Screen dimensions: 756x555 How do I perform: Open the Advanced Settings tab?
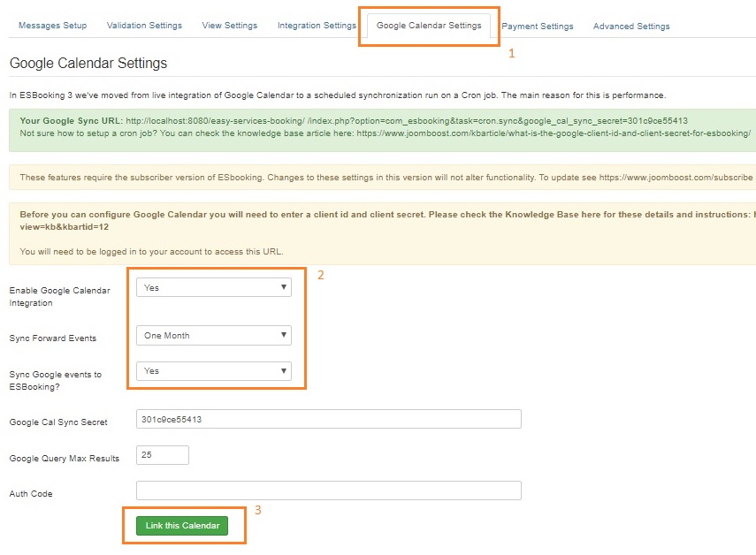pos(630,27)
